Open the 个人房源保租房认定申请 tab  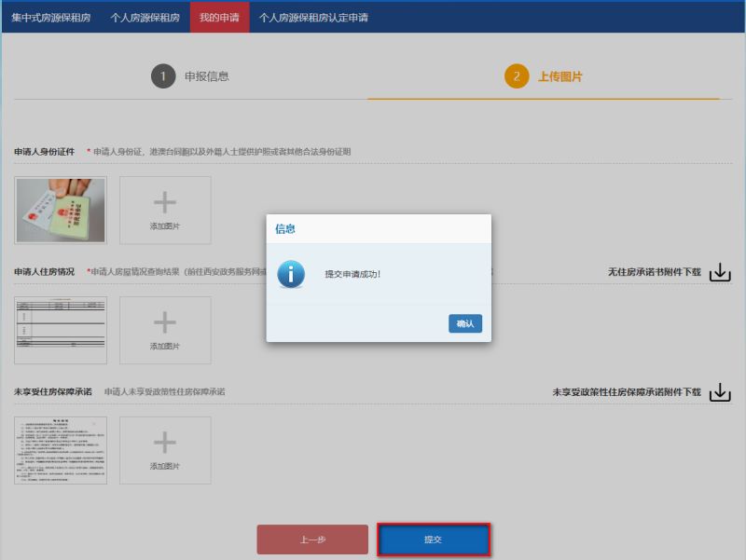pyautogui.click(x=313, y=17)
